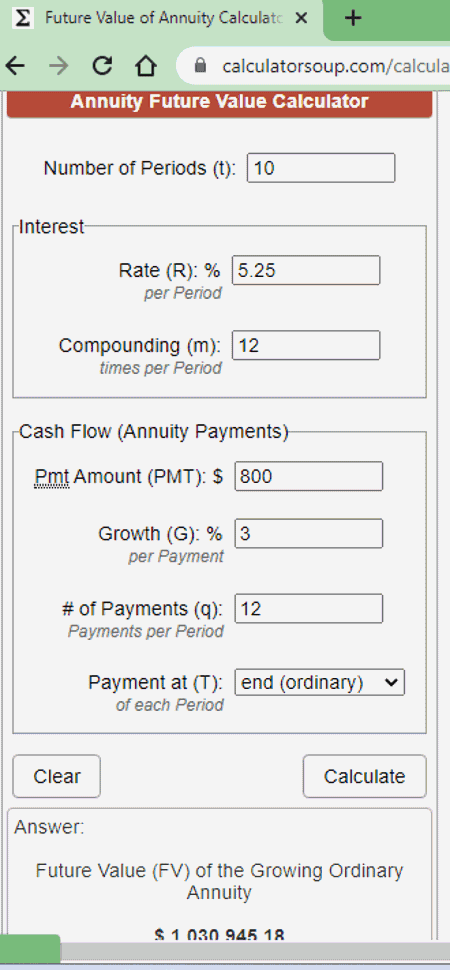Reload the page with refresh icon
The image size is (450, 970).
click(102, 66)
